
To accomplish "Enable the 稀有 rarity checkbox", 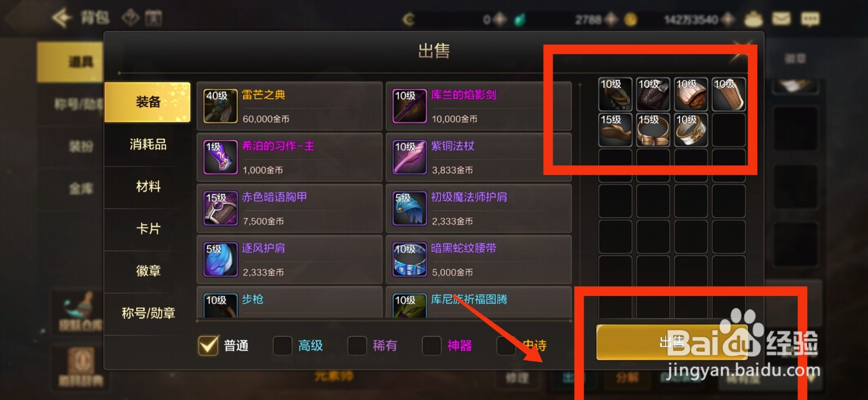I will coord(356,345).
